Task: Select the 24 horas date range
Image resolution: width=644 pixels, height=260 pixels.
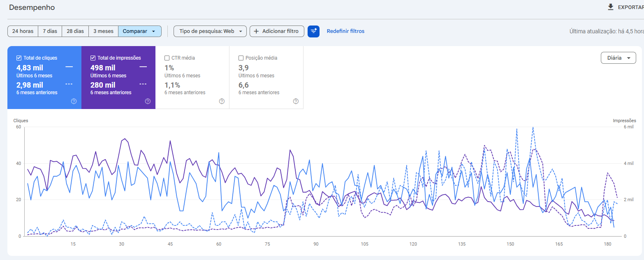Action: coord(23,31)
